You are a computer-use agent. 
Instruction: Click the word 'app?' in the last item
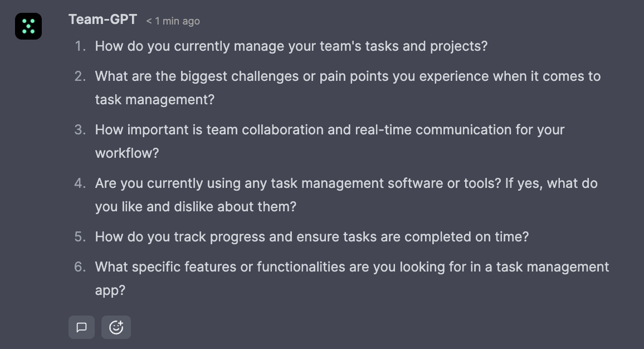click(110, 290)
